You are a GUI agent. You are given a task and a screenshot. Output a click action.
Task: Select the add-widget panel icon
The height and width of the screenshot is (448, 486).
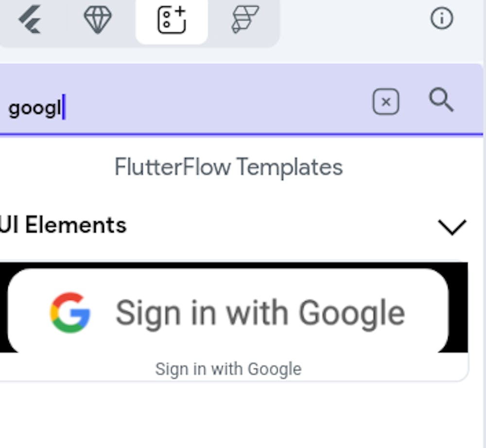[x=171, y=20]
